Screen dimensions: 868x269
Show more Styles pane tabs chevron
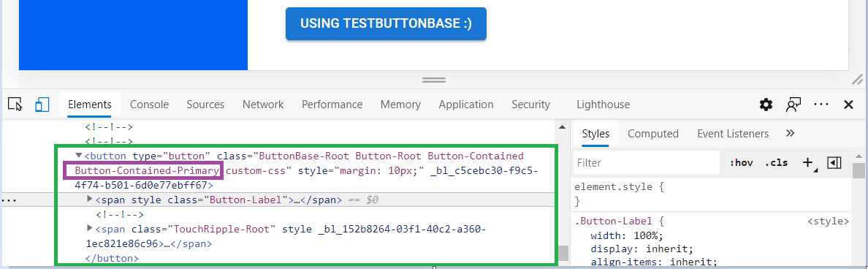(x=790, y=133)
